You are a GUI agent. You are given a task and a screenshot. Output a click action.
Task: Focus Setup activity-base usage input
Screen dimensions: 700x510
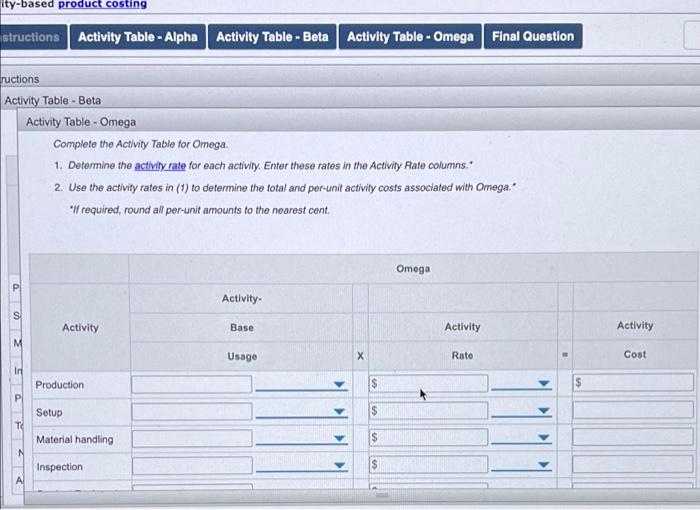192,412
